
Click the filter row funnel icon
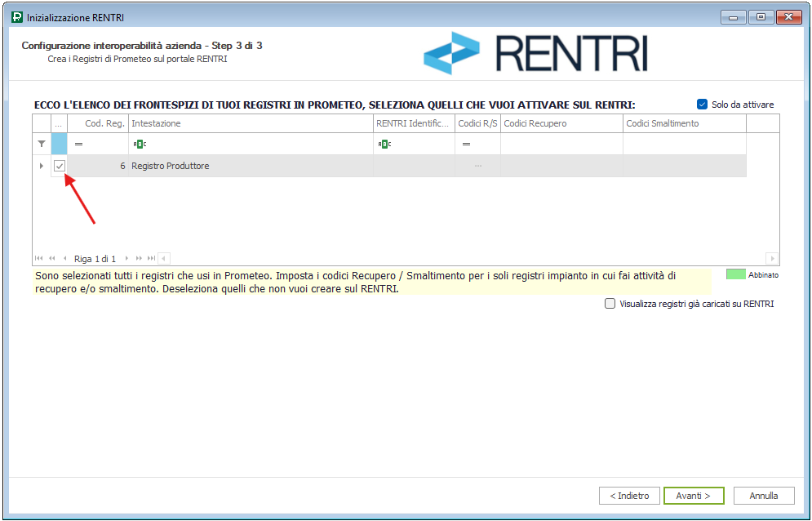[x=42, y=144]
